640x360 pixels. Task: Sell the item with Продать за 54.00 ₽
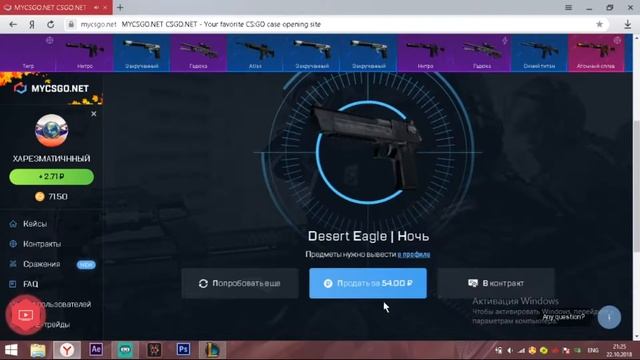click(368, 283)
